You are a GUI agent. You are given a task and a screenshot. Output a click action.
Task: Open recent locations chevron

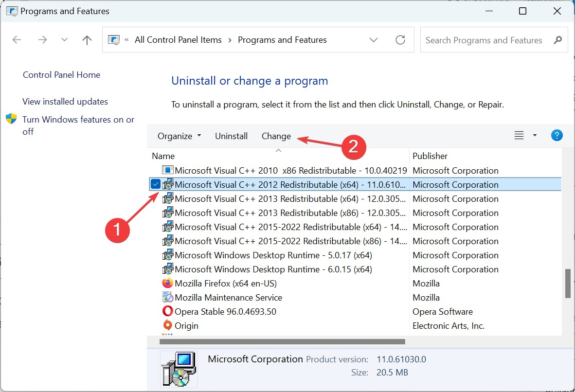coord(64,39)
